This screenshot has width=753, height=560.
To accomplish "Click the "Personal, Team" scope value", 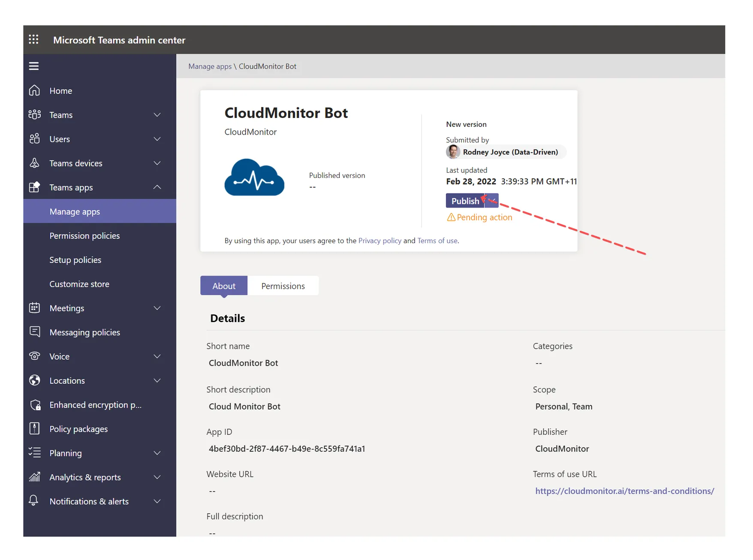I will pos(563,406).
